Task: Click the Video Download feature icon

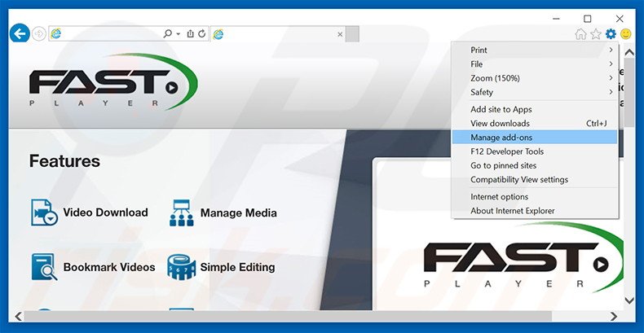Action: click(44, 213)
